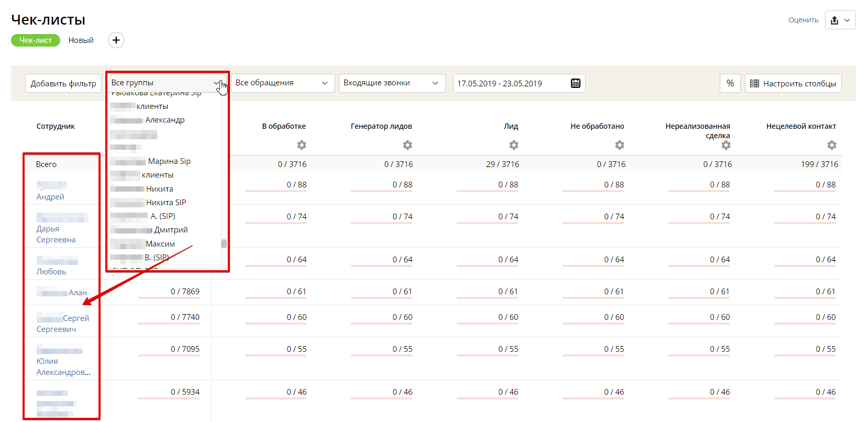Click the plus icon to add checklist
The height and width of the screenshot is (422, 868).
coord(116,40)
